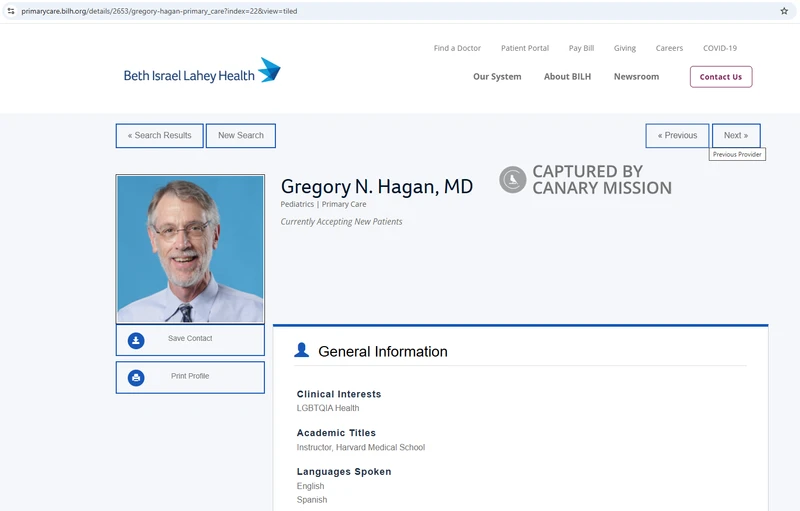Click the Print Profile printer icon
Screen dimensions: 800x511
pos(136,378)
